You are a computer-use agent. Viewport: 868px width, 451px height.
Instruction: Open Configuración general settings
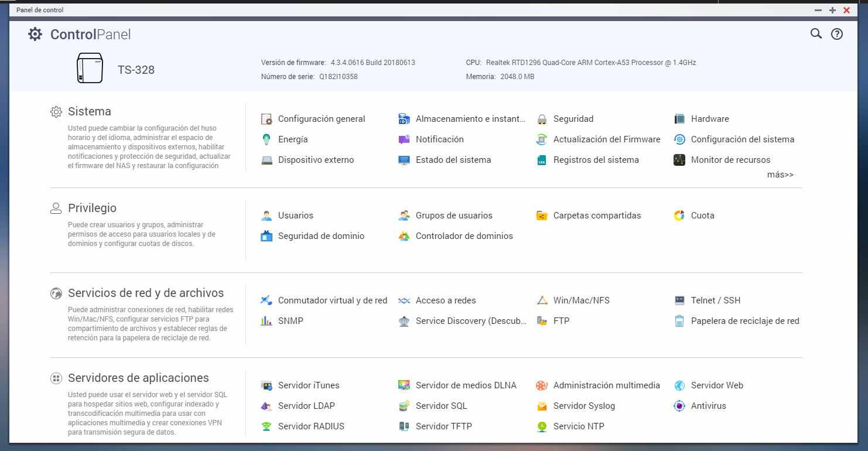tap(321, 119)
